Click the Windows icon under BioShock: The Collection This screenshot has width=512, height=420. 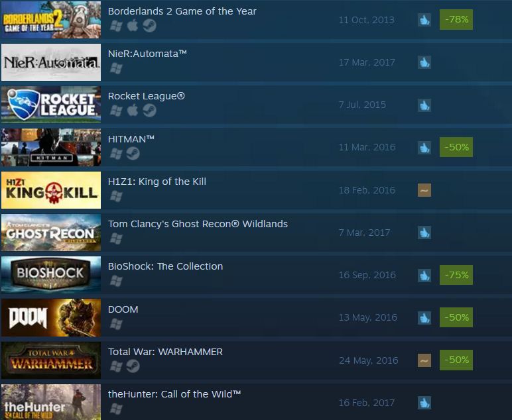(x=116, y=281)
